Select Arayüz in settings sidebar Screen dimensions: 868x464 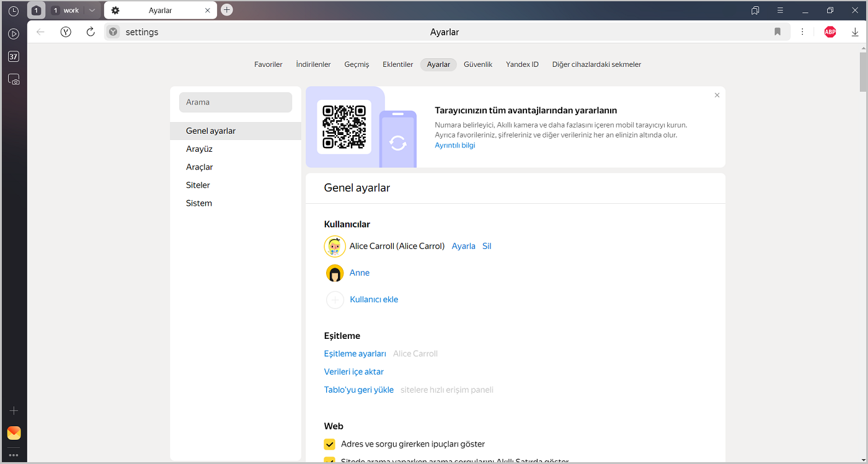(x=199, y=149)
